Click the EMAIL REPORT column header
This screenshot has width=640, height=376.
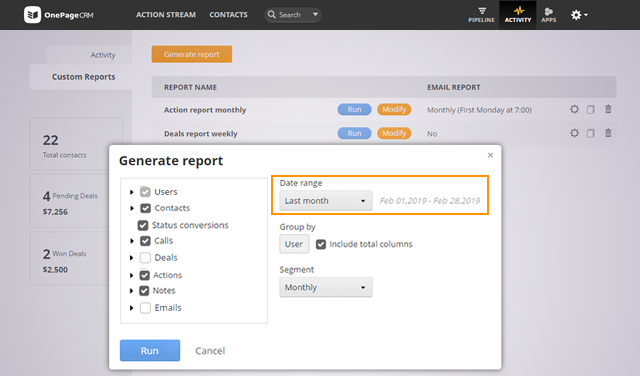[453, 87]
